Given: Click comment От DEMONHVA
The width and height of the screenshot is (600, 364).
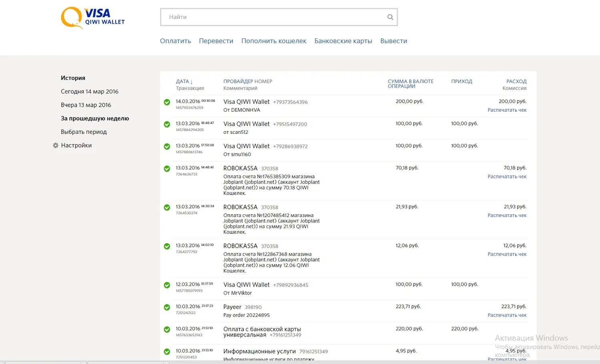Looking at the screenshot, I should [x=242, y=110].
